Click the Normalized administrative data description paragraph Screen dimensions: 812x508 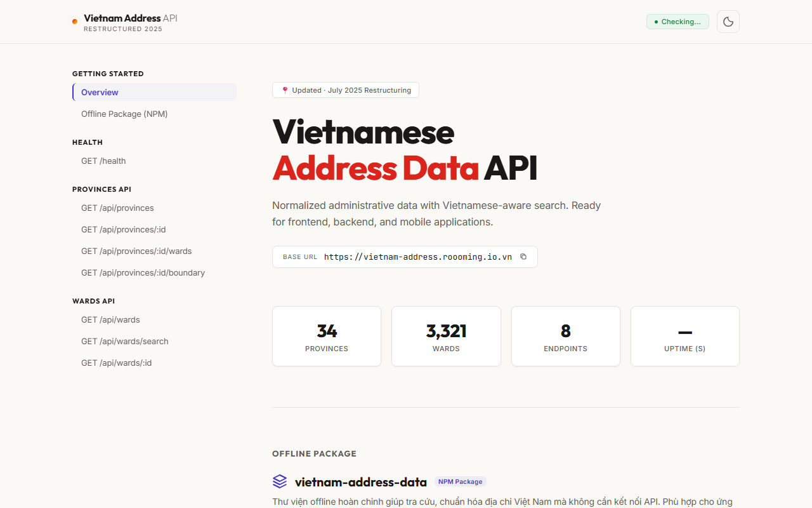tap(436, 214)
